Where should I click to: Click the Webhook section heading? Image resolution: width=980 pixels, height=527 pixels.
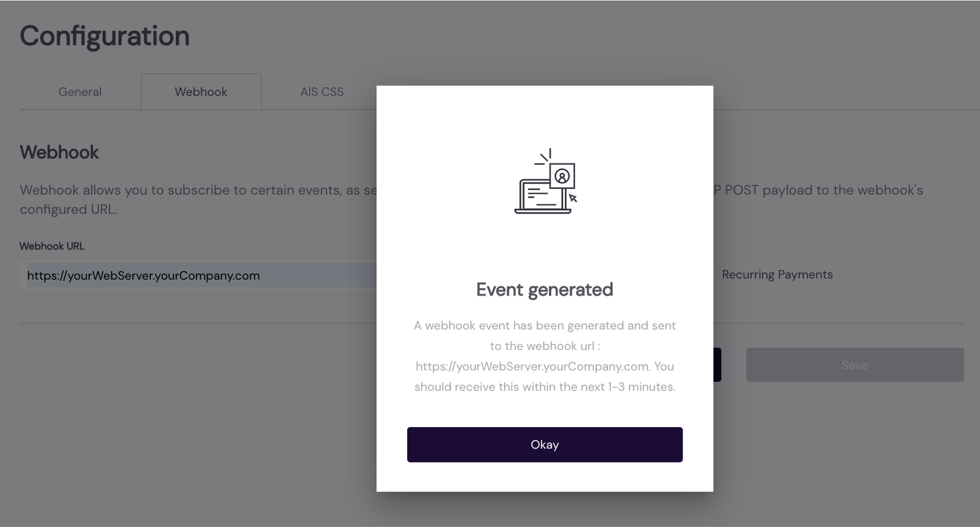pos(59,152)
